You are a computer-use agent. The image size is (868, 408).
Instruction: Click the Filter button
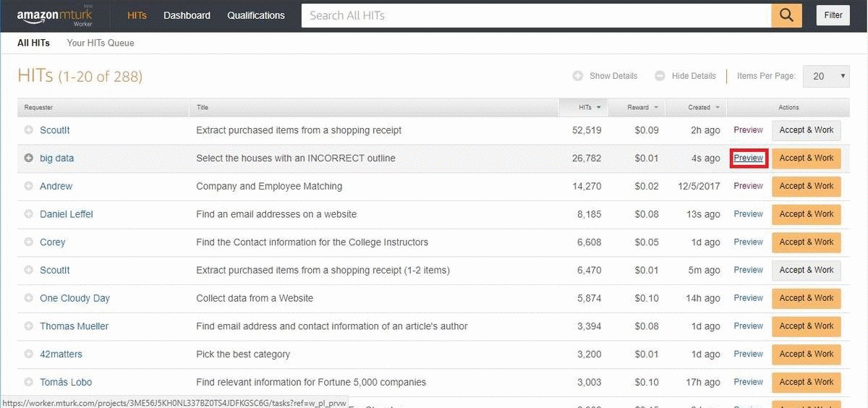point(833,15)
